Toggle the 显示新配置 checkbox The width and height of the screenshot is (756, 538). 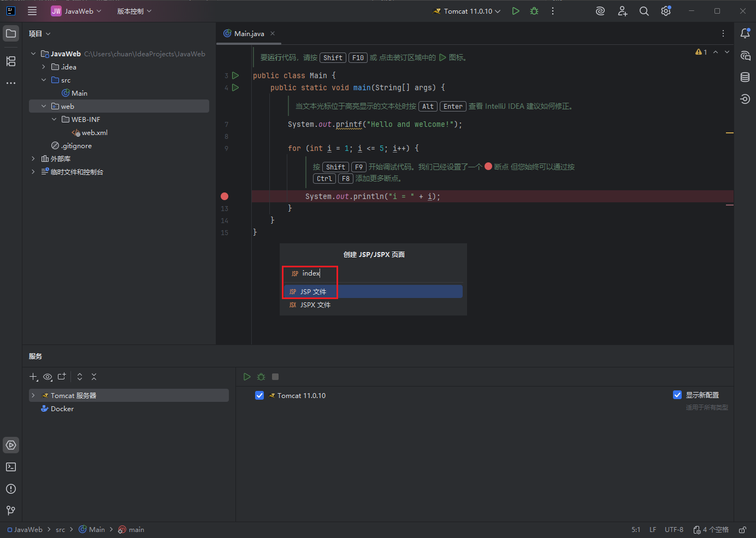[x=677, y=395]
